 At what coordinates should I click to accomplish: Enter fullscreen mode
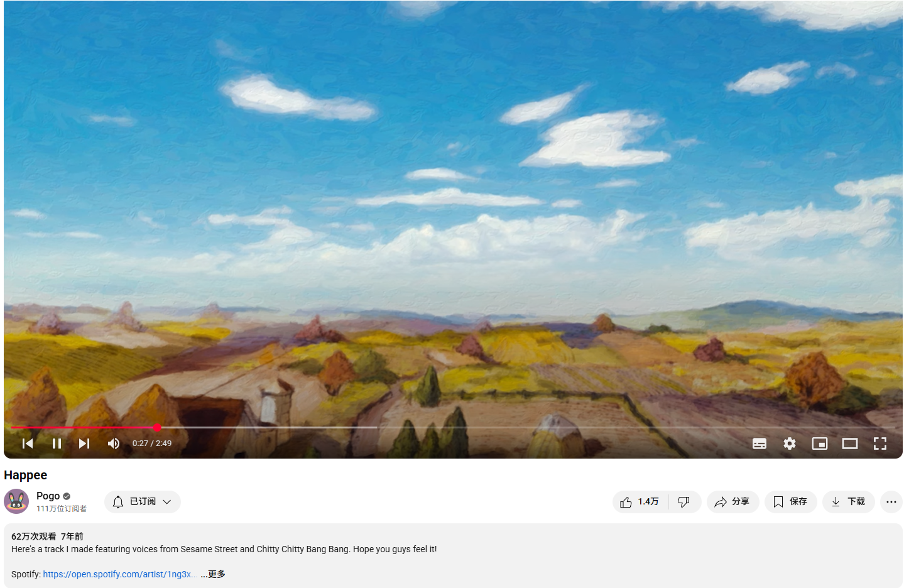pos(880,444)
